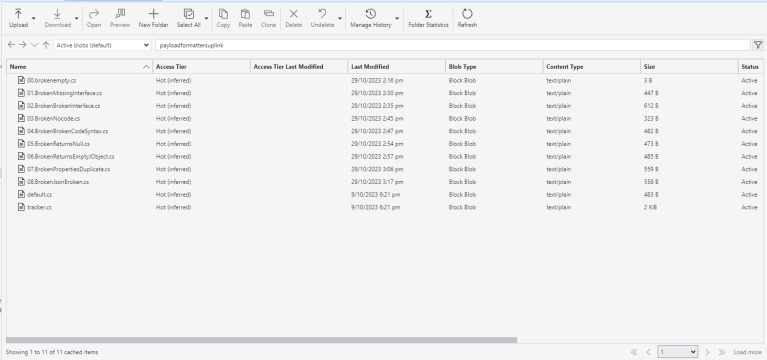Open the Upload dropdown arrow

pos(34,18)
